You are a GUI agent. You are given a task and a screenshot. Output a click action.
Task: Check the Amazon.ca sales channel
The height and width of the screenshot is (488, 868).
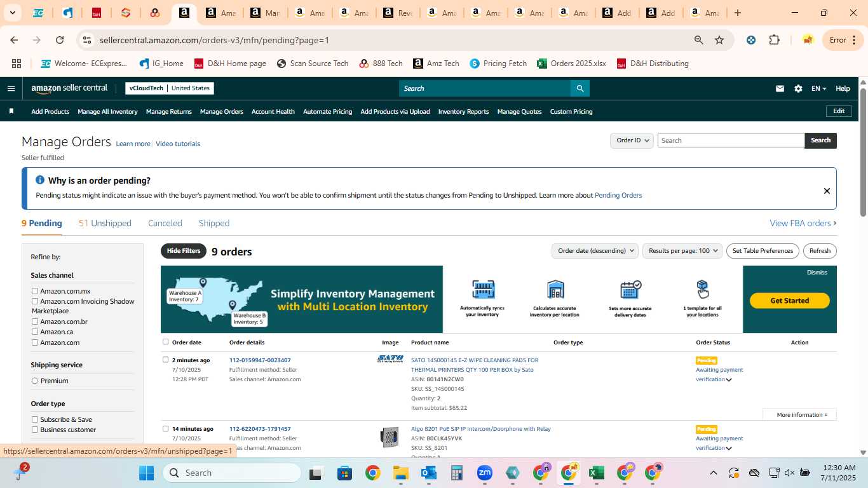click(35, 332)
